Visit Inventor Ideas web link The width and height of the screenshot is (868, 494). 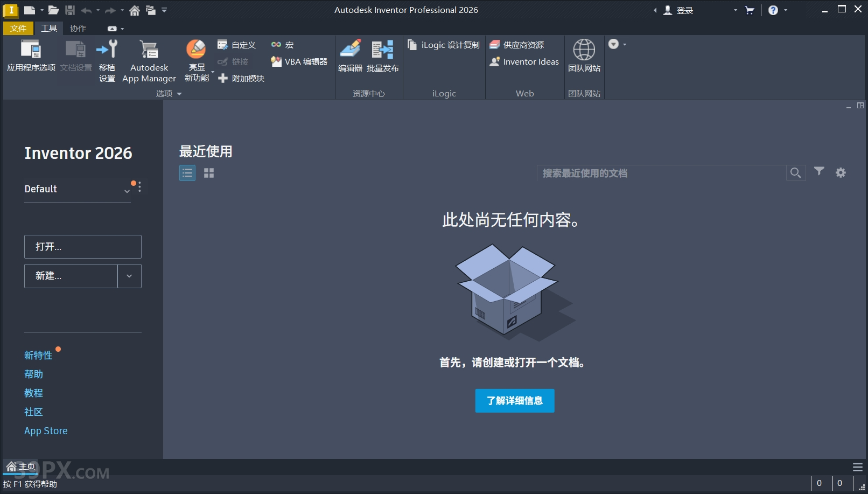click(524, 61)
